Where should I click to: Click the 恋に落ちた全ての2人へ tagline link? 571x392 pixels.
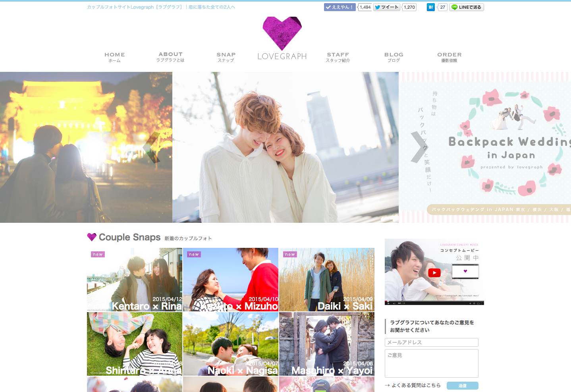pos(211,7)
